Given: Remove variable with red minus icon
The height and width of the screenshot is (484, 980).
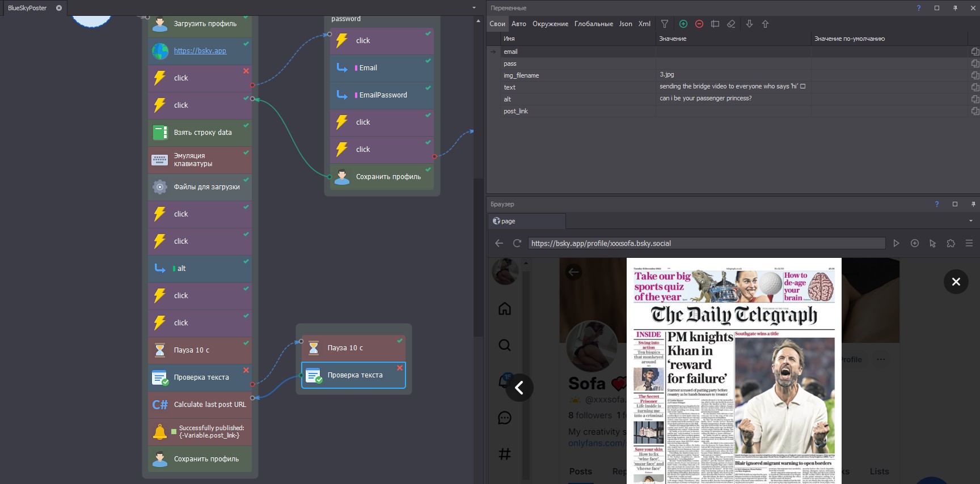Looking at the screenshot, I should 699,24.
